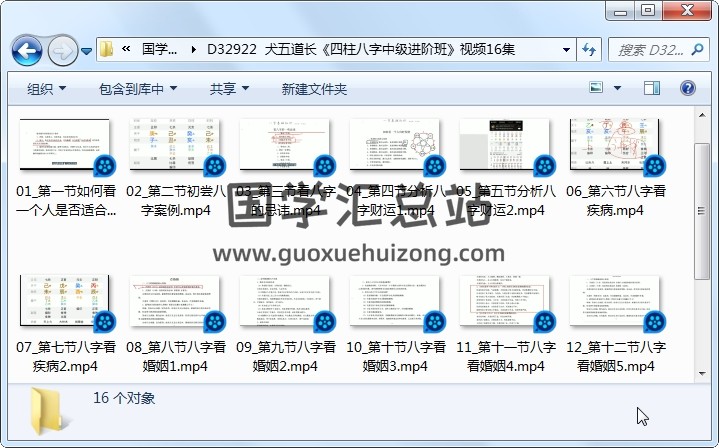
Task: Open the recent pages dropdown arrow
Action: (87, 49)
